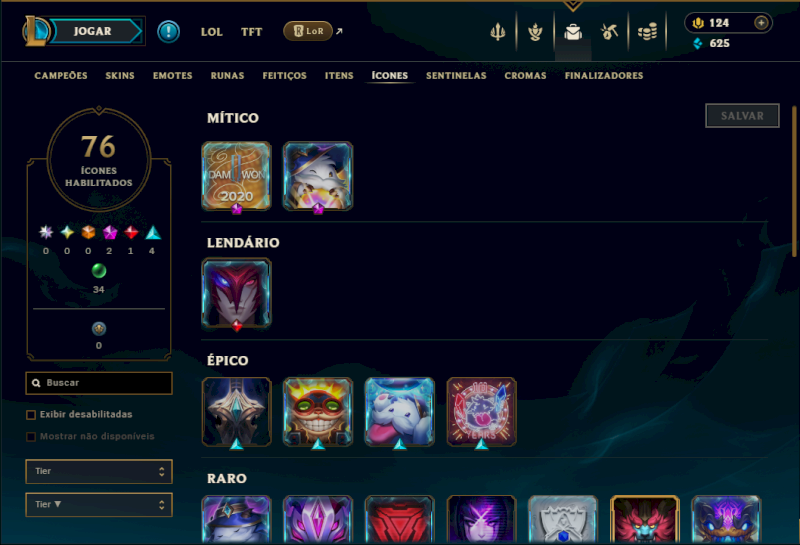Viewport: 800px width, 545px height.
Task: Open the first Tier dropdown
Action: click(99, 471)
